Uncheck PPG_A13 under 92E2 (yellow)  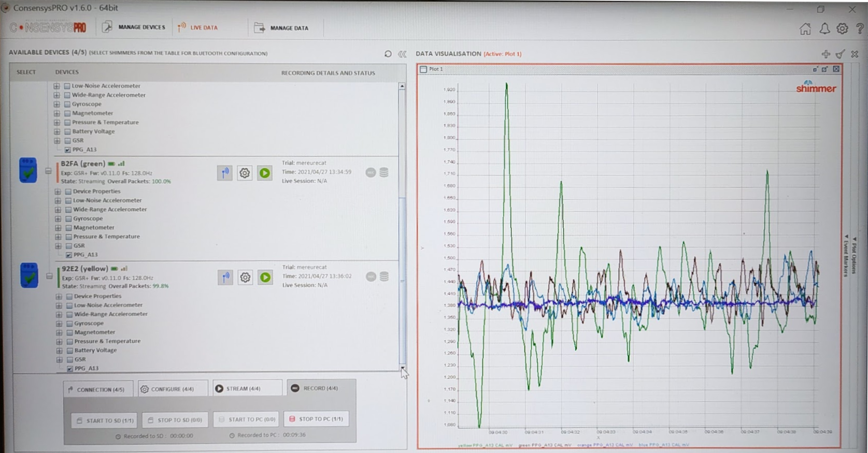[x=69, y=369]
